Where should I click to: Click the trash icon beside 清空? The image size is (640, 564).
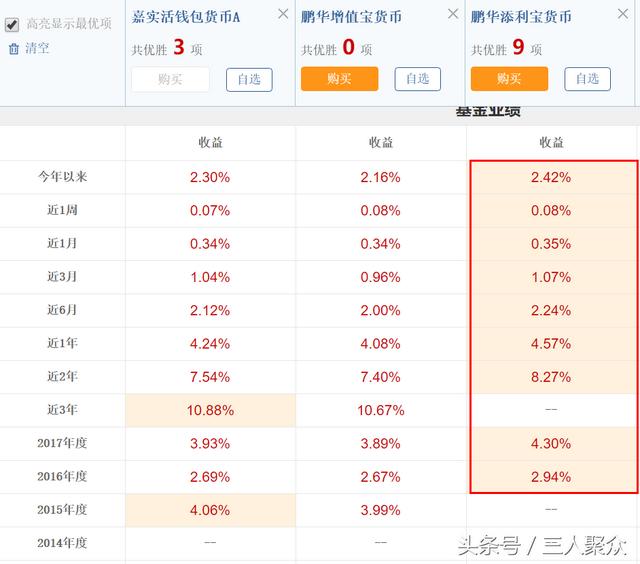coord(14,49)
